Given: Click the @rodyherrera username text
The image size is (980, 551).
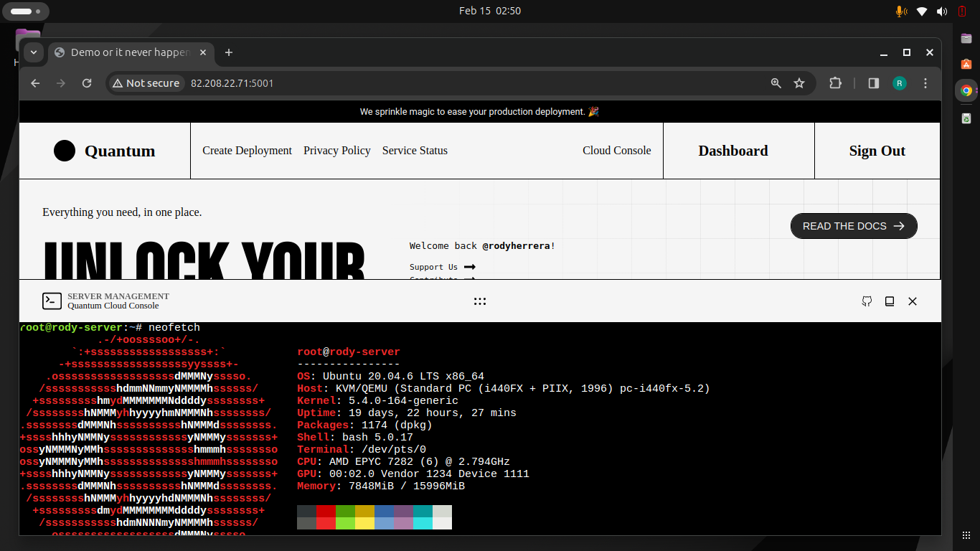Looking at the screenshot, I should point(517,246).
